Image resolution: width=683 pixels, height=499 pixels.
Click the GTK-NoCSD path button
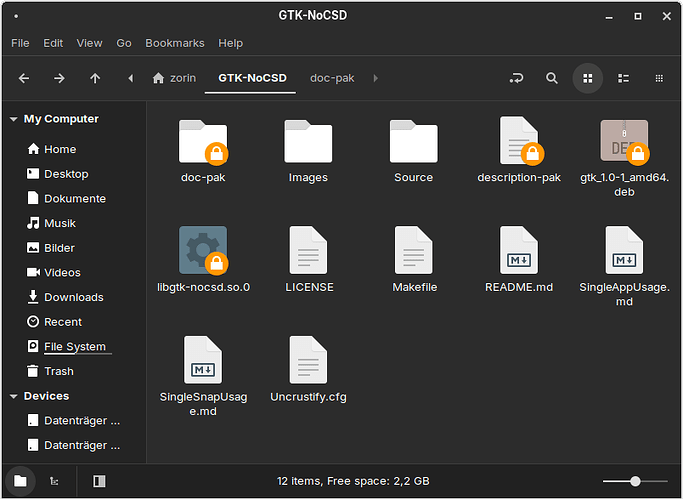pyautogui.click(x=252, y=78)
